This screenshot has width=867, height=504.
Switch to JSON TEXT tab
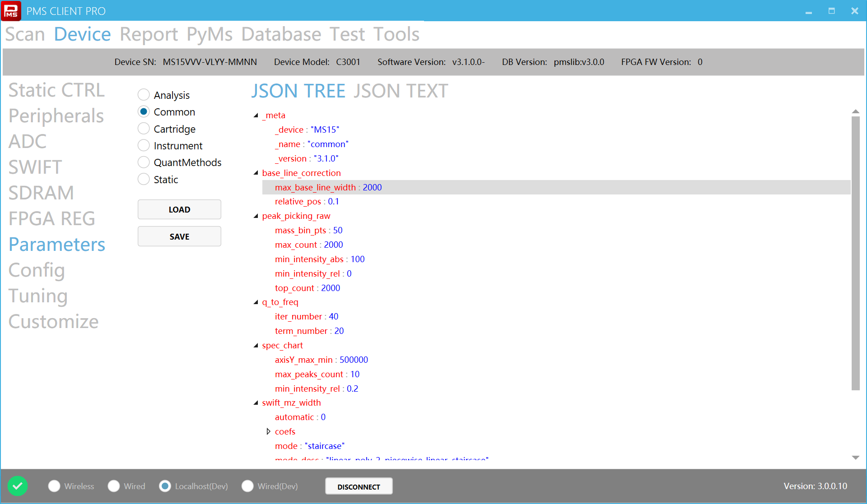pos(401,91)
